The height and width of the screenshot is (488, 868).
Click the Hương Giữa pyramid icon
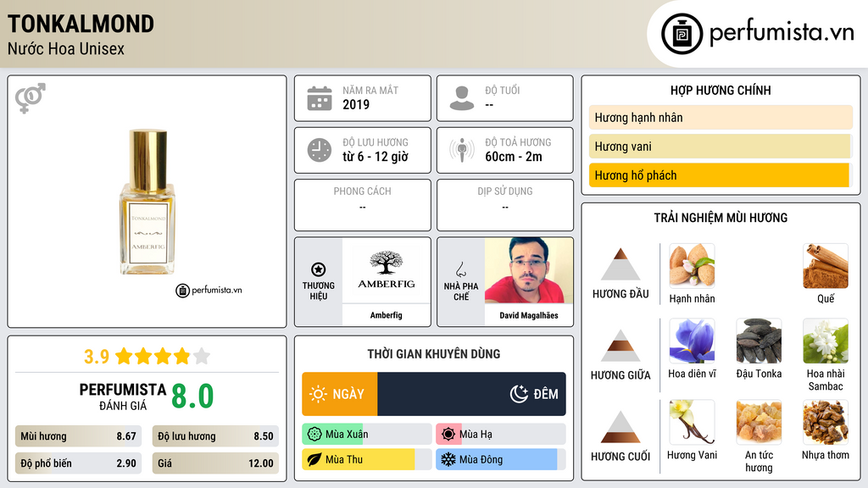pyautogui.click(x=620, y=346)
